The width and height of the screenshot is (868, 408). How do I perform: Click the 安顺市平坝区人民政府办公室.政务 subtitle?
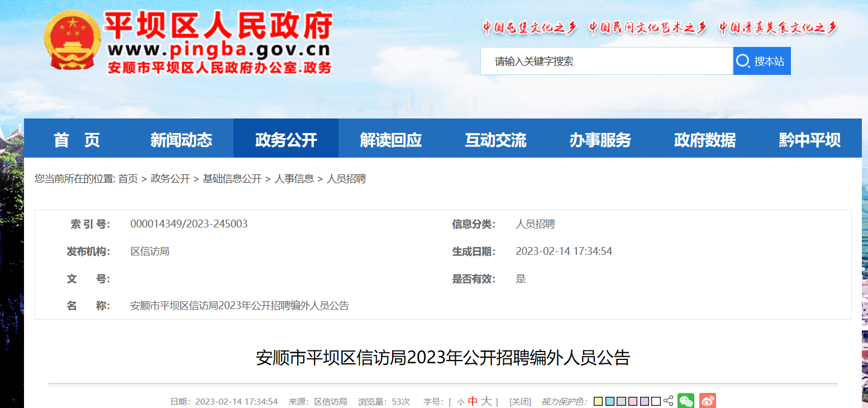pyautogui.click(x=220, y=68)
